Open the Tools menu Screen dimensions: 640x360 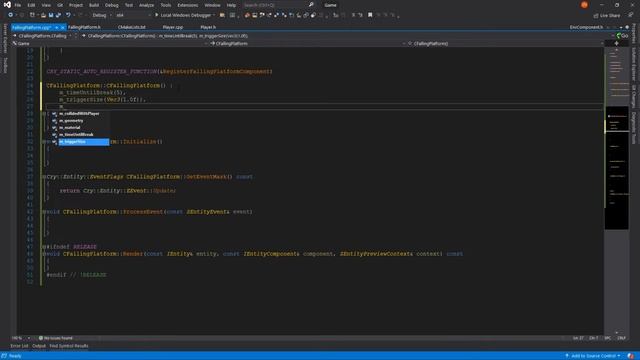click(165, 5)
